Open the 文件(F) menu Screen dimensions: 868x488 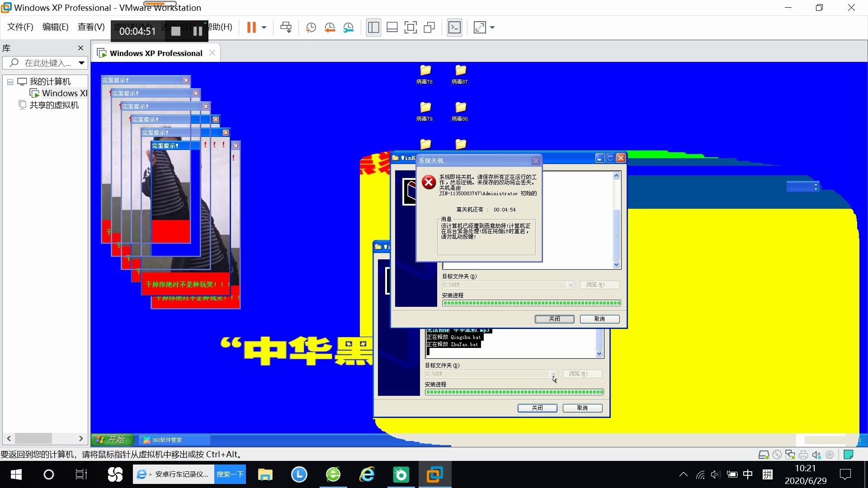[20, 27]
